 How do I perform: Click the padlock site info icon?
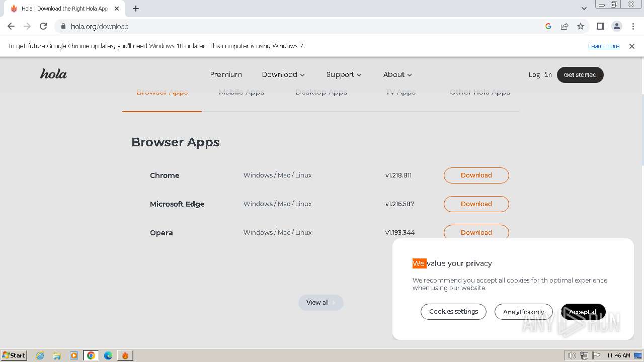[63, 26]
